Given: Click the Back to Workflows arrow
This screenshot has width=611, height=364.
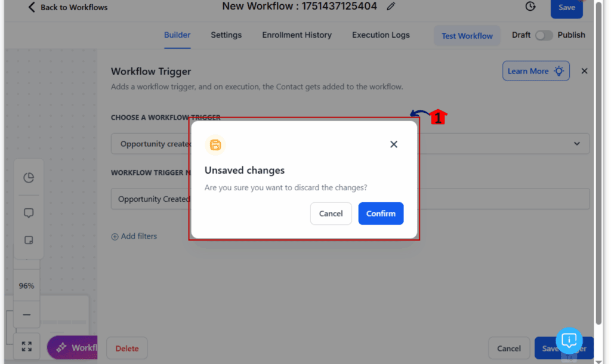Looking at the screenshot, I should (x=32, y=7).
